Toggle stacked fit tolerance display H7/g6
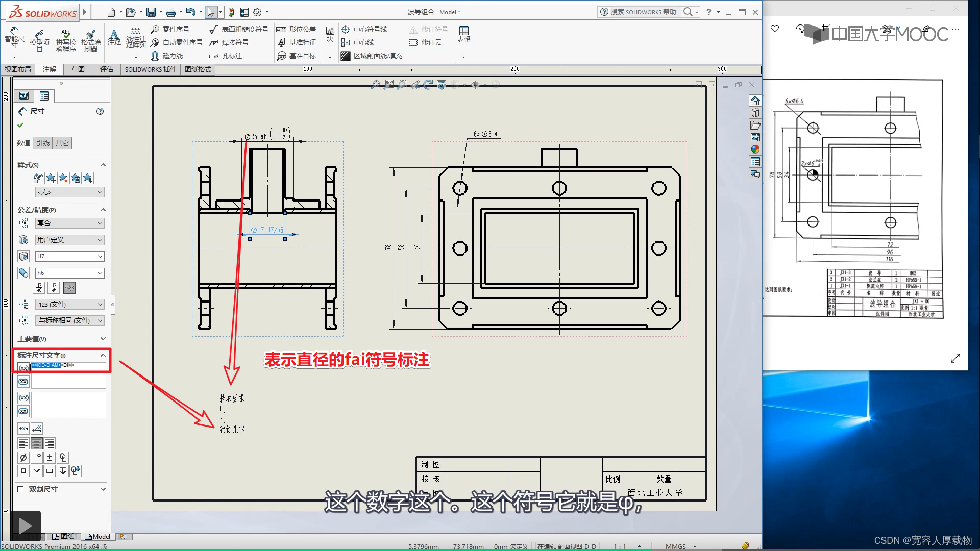 39,288
